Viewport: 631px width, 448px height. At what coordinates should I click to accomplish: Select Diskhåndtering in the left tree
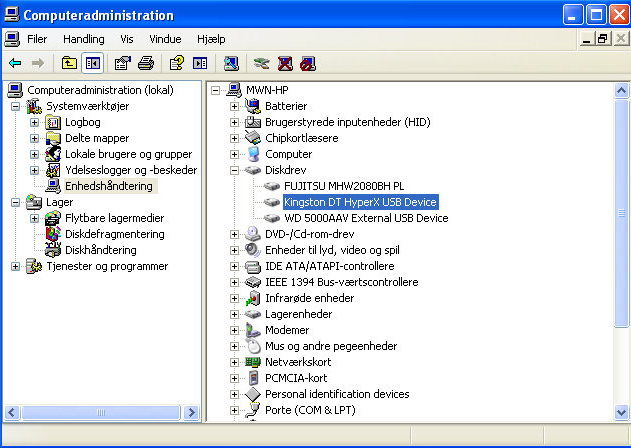(x=101, y=250)
